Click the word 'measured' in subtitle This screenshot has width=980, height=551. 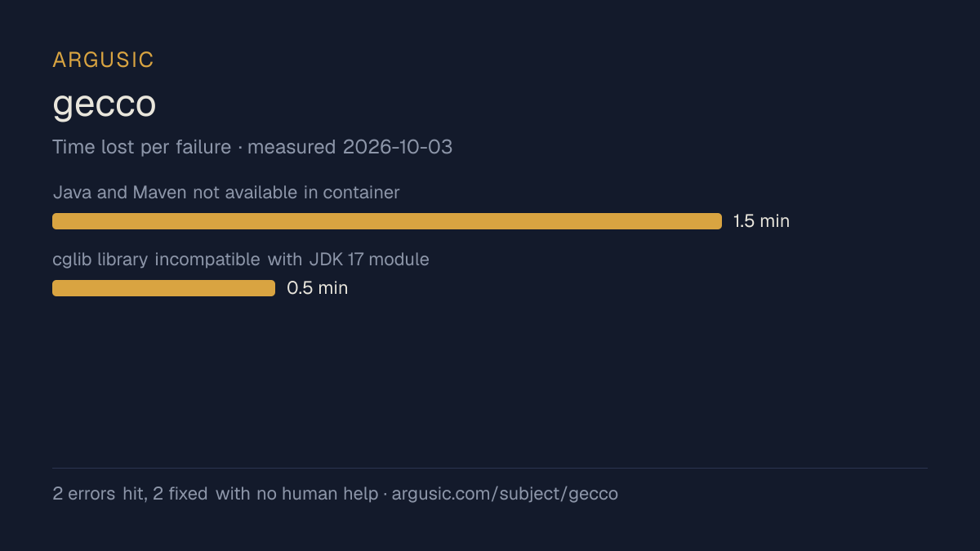click(x=292, y=147)
